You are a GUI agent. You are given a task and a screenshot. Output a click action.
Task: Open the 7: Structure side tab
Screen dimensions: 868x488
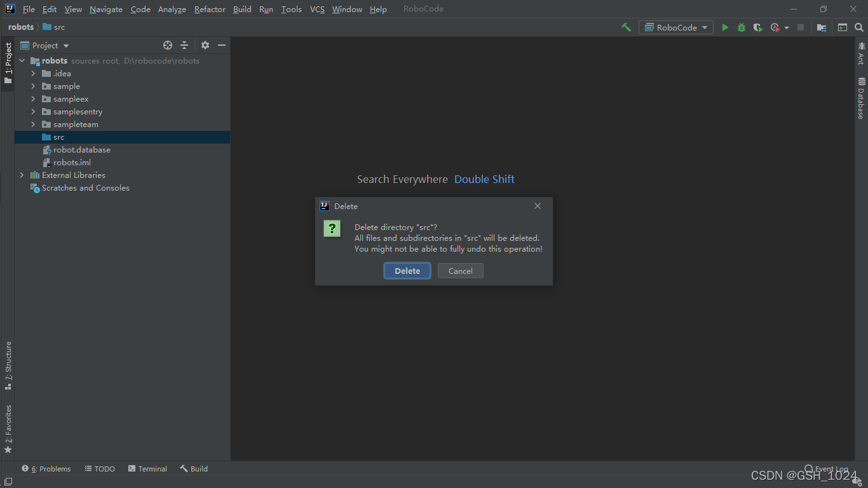[x=8, y=365]
